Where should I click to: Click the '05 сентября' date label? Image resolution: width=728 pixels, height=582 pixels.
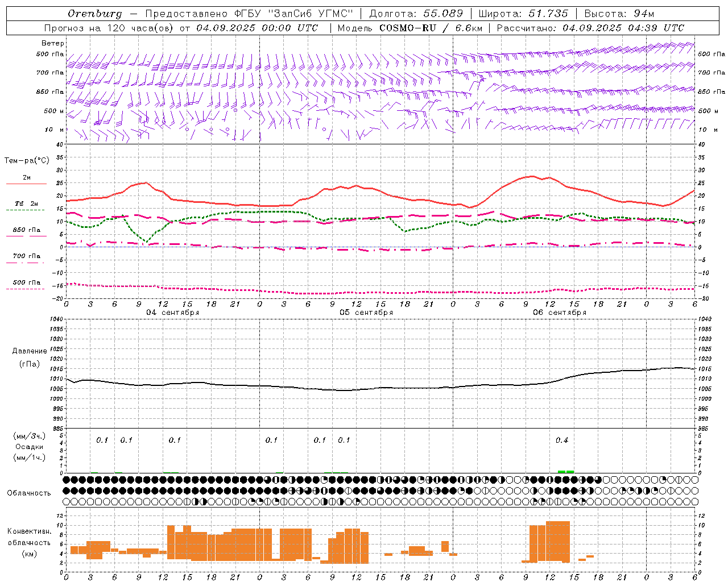click(366, 313)
